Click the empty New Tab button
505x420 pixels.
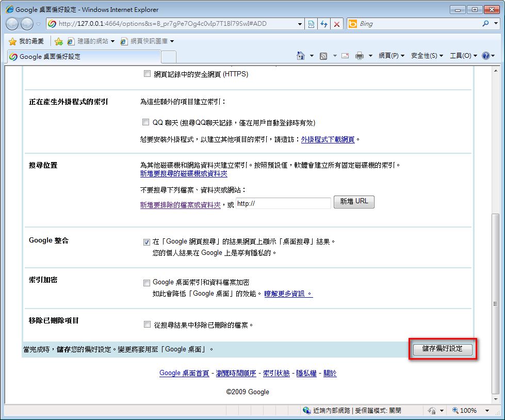(169, 57)
